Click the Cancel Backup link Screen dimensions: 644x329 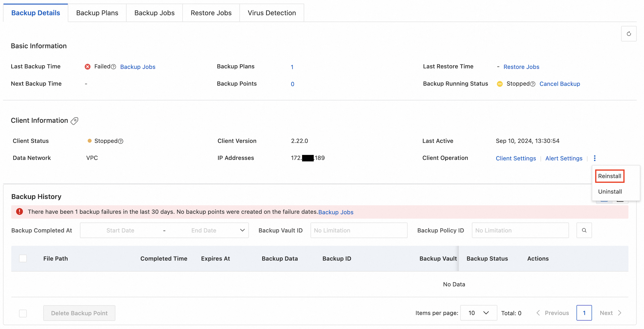coord(560,84)
